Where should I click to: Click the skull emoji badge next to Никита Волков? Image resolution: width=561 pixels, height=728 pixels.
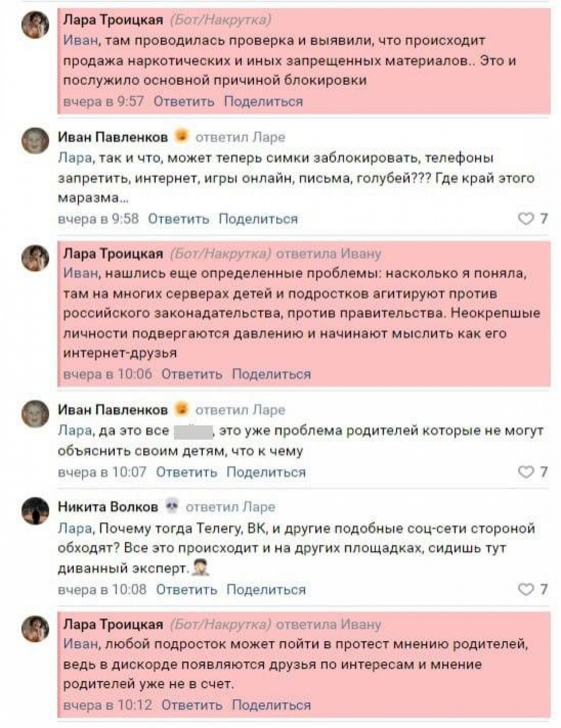coord(172,506)
